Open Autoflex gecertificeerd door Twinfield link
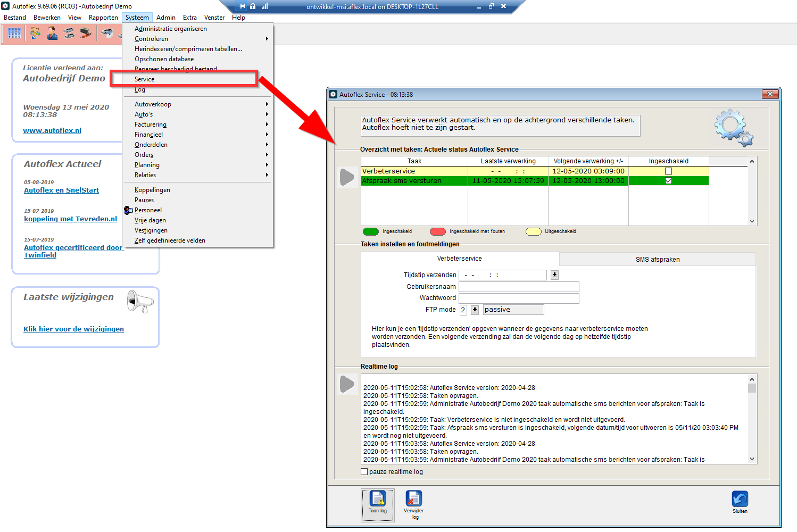The width and height of the screenshot is (797, 532). point(73,251)
